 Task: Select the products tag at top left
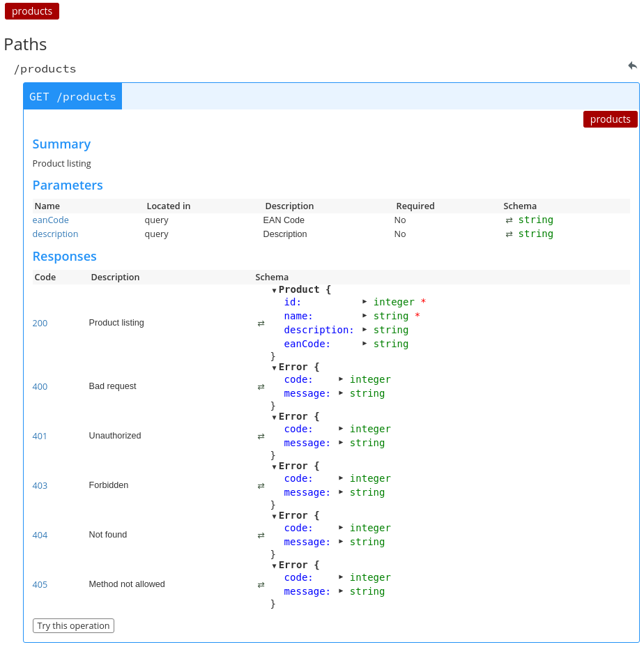coord(32,11)
